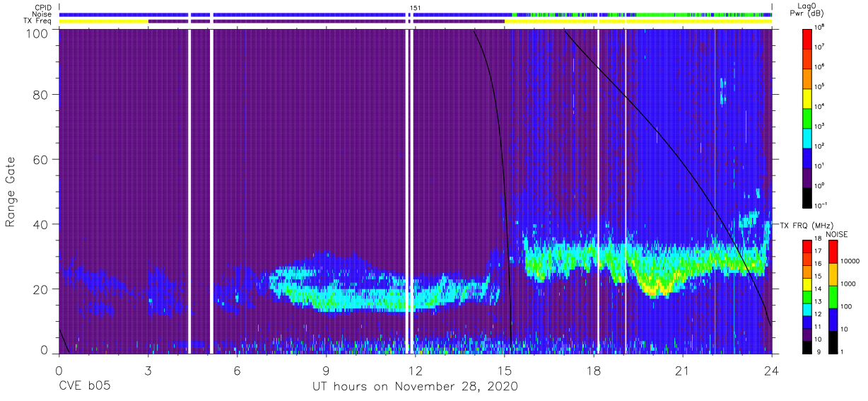Click the 'CPID' row label
The height and width of the screenshot is (401, 868).
[43, 7]
